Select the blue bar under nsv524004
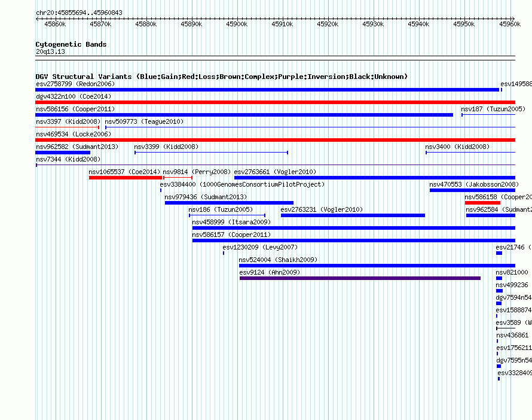This screenshot has height=420, width=532. [377, 266]
